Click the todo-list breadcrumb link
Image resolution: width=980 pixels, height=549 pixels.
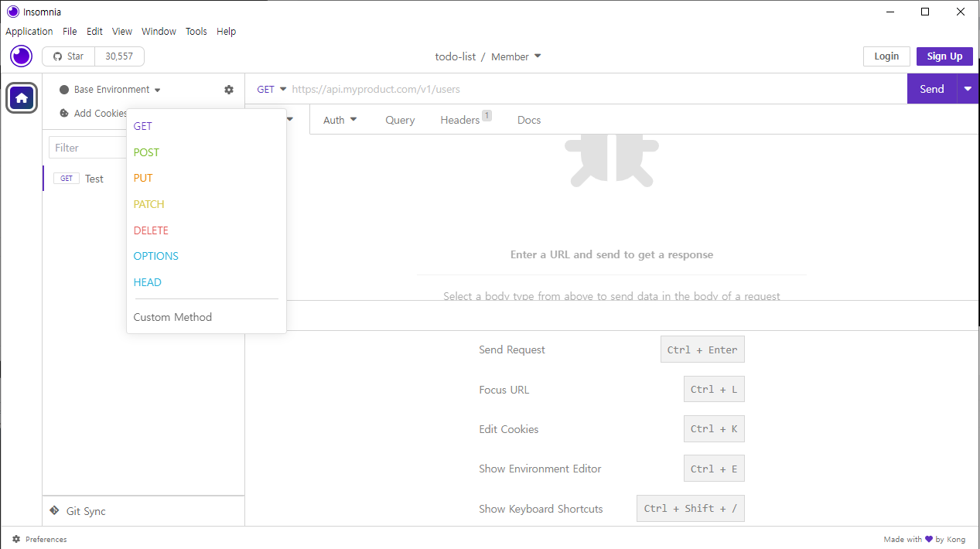[456, 56]
